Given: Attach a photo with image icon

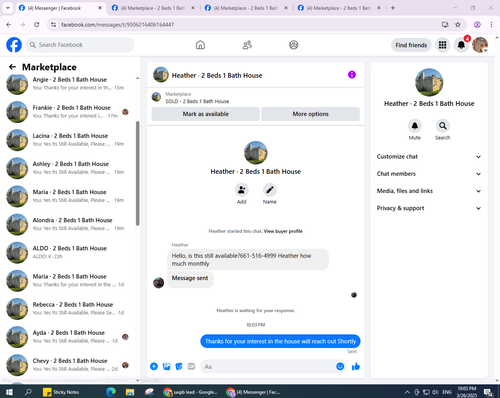Looking at the screenshot, I should [x=166, y=367].
